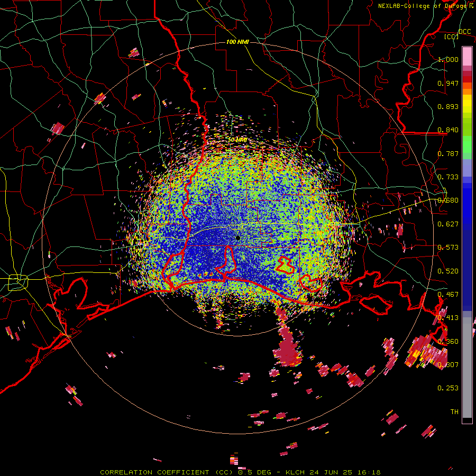
Task: Click the [CC] label above the color bar
Action: 451,36
